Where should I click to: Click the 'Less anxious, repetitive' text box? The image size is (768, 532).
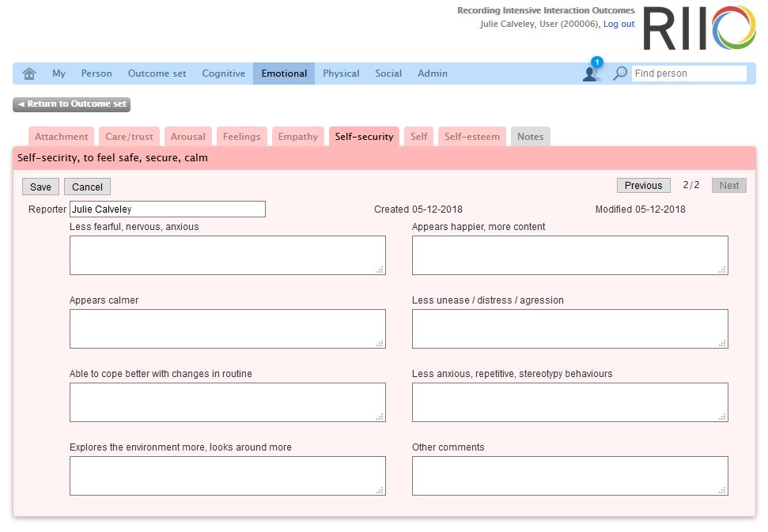[570, 402]
